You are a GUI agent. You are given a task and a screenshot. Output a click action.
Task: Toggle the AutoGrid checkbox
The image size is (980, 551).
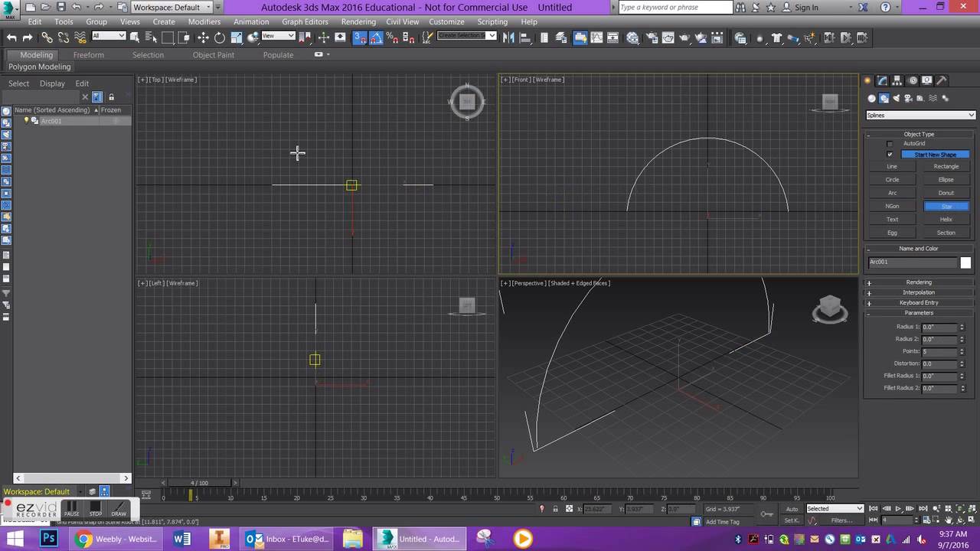click(x=890, y=144)
